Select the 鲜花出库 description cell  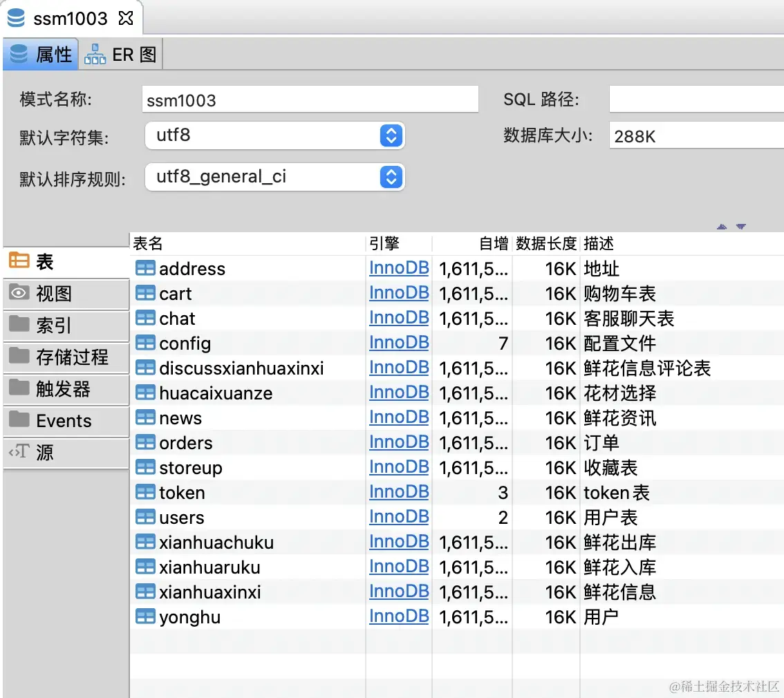[619, 543]
